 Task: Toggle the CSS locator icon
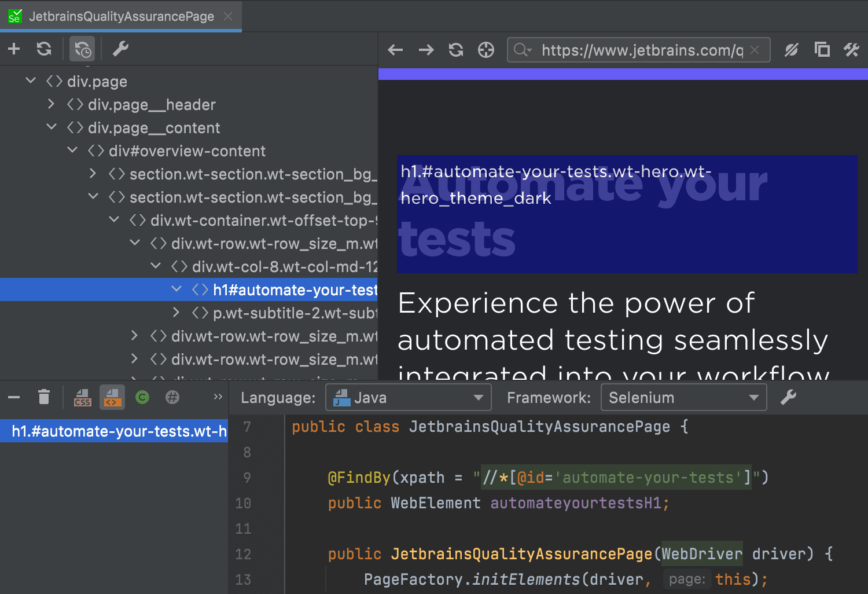pos(83,397)
